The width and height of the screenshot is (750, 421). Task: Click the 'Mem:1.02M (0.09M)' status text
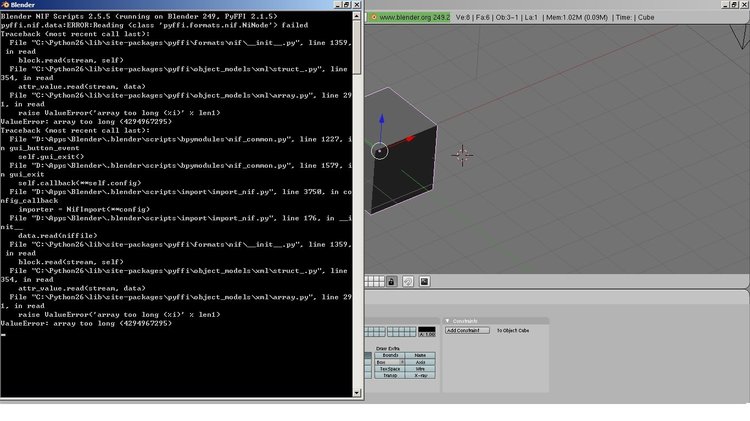(577, 17)
